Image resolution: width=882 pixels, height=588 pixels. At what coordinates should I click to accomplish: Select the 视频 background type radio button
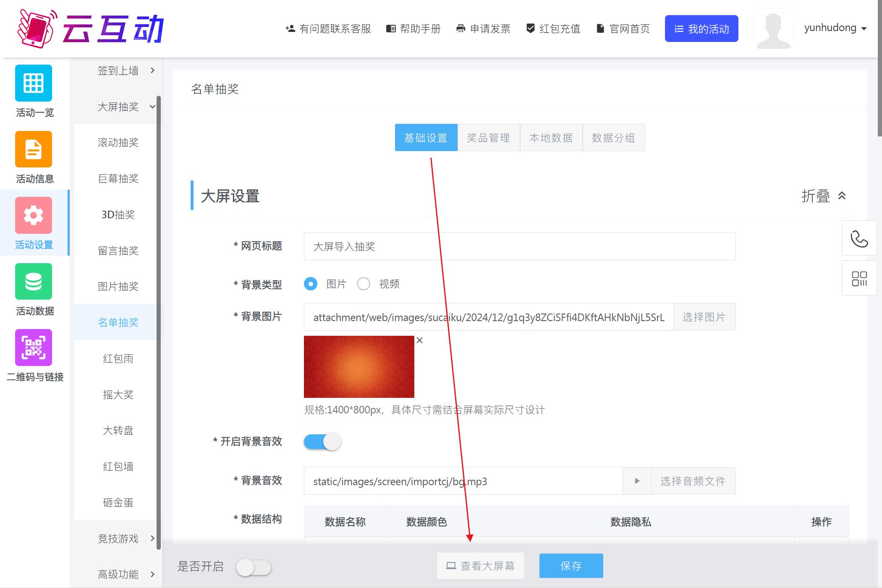[364, 284]
